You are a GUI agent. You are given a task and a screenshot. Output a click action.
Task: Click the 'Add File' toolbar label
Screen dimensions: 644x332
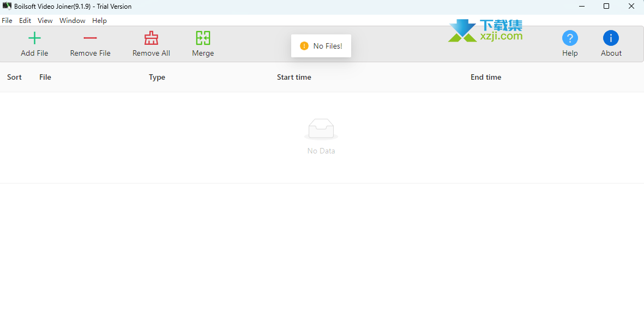coord(34,53)
